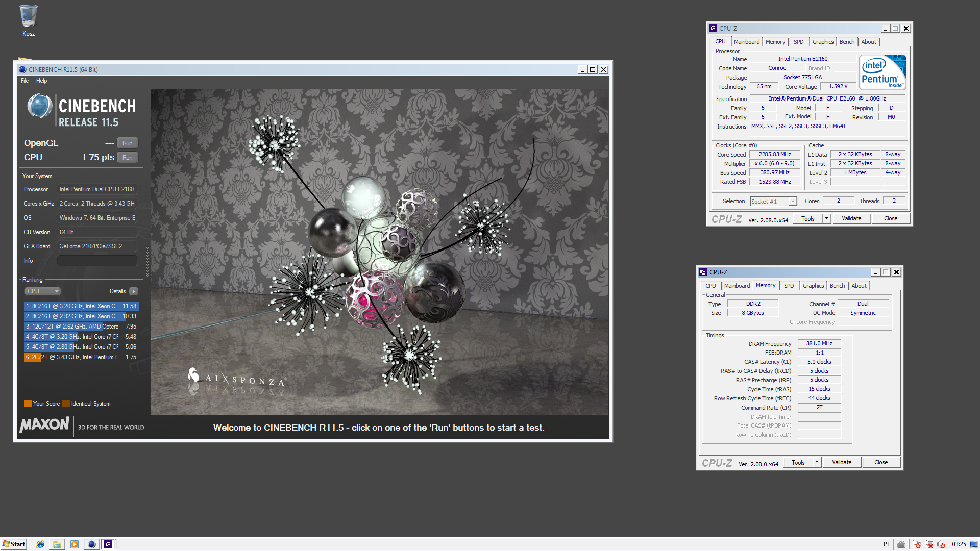Switch to Mainboard tab in bottom CPU-Z
980x551 pixels.
tap(737, 286)
